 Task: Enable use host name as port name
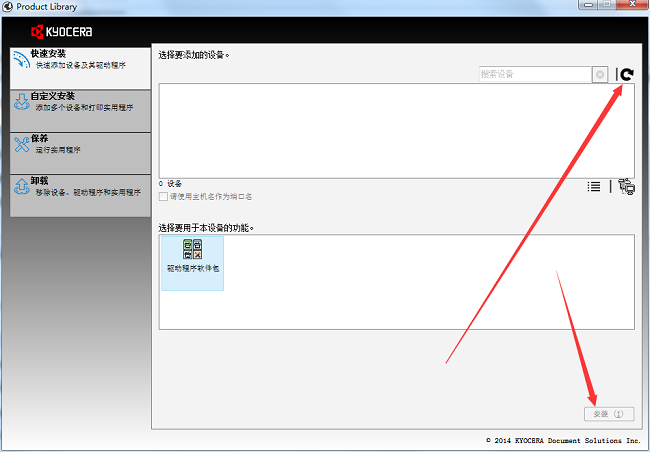pos(163,197)
